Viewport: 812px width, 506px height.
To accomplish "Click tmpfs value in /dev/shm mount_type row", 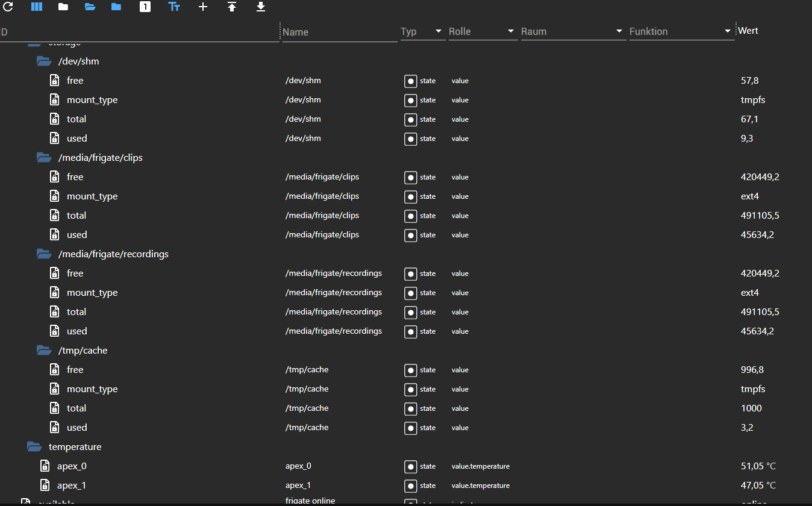I will [753, 100].
